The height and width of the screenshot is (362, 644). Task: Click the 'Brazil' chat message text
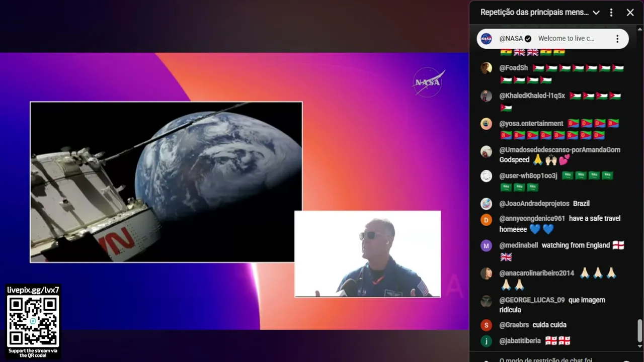(581, 204)
